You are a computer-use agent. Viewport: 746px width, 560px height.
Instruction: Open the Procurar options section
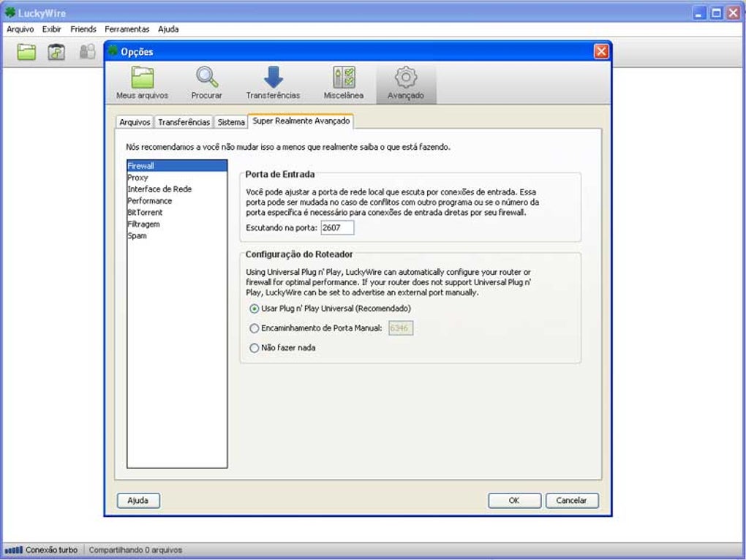tap(206, 83)
